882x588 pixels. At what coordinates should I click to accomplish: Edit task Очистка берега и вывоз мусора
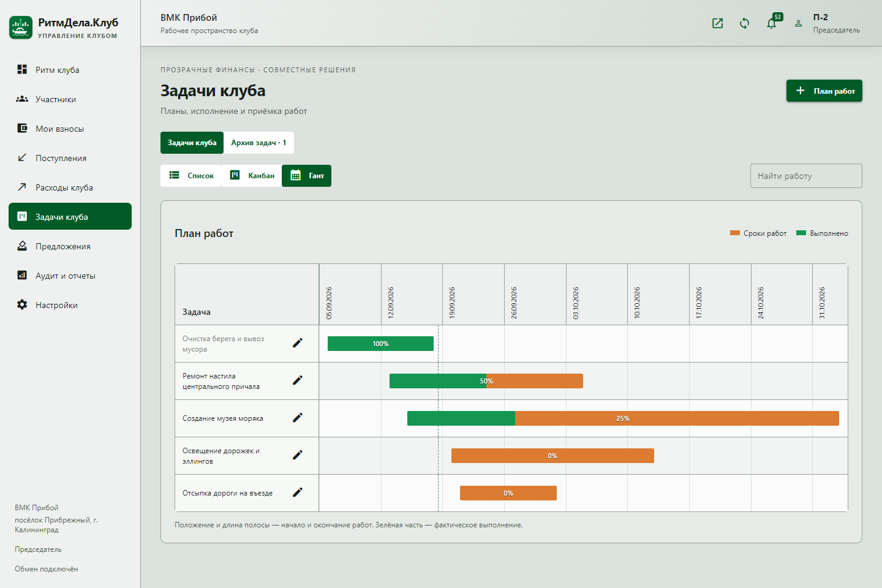tap(298, 343)
